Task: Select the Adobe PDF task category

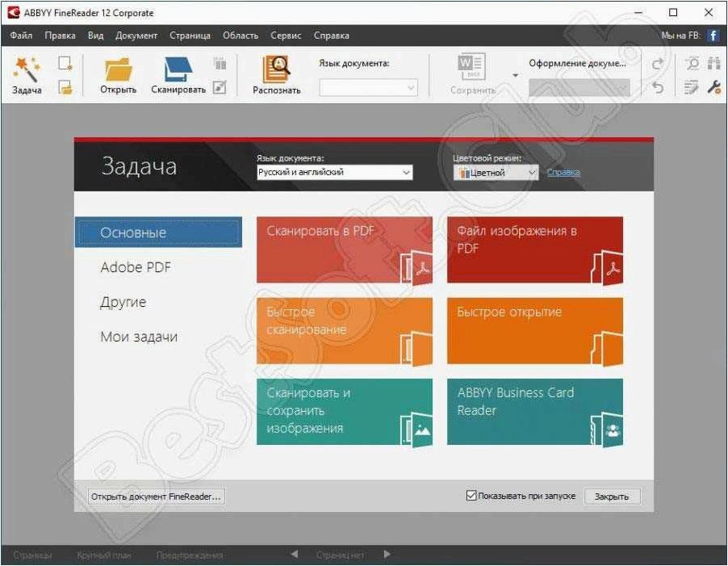Action: pyautogui.click(x=136, y=267)
